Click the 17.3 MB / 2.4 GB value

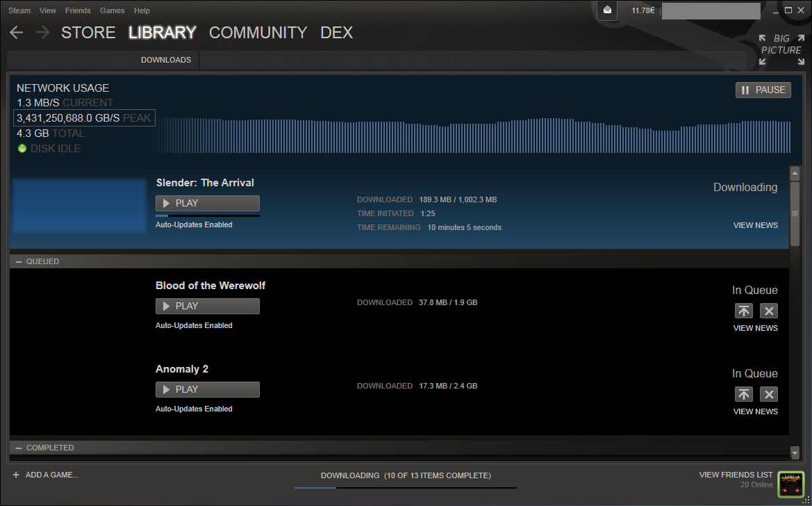(x=448, y=386)
